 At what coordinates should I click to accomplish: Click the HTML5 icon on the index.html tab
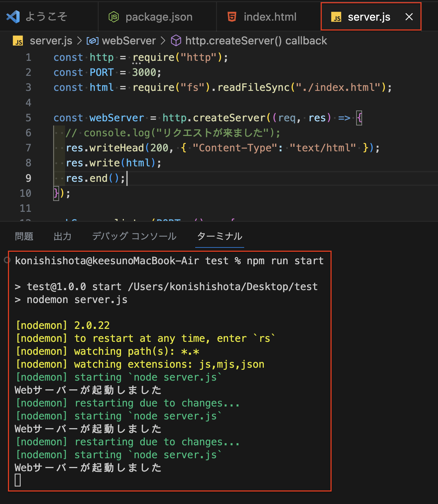(231, 16)
